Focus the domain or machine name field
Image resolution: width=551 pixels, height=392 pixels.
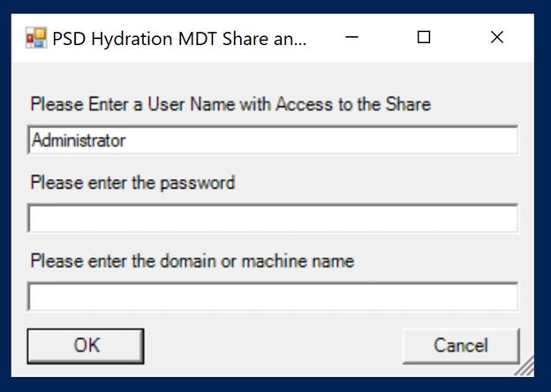(x=273, y=297)
